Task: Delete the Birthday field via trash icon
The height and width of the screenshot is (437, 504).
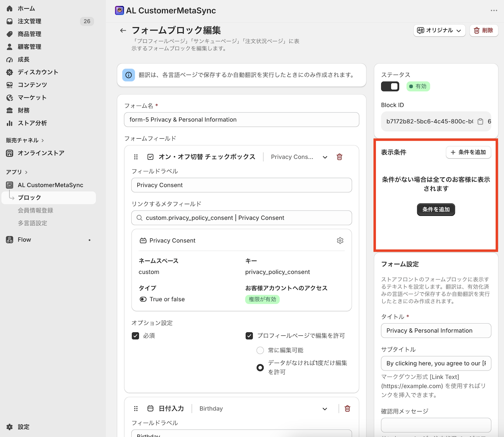Action: (x=347, y=409)
